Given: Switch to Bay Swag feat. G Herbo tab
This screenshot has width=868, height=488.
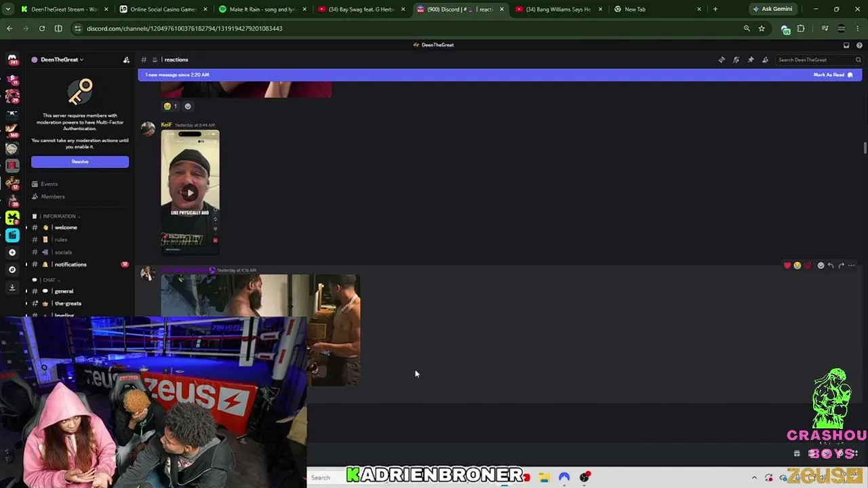Looking at the screenshot, I should click(360, 9).
